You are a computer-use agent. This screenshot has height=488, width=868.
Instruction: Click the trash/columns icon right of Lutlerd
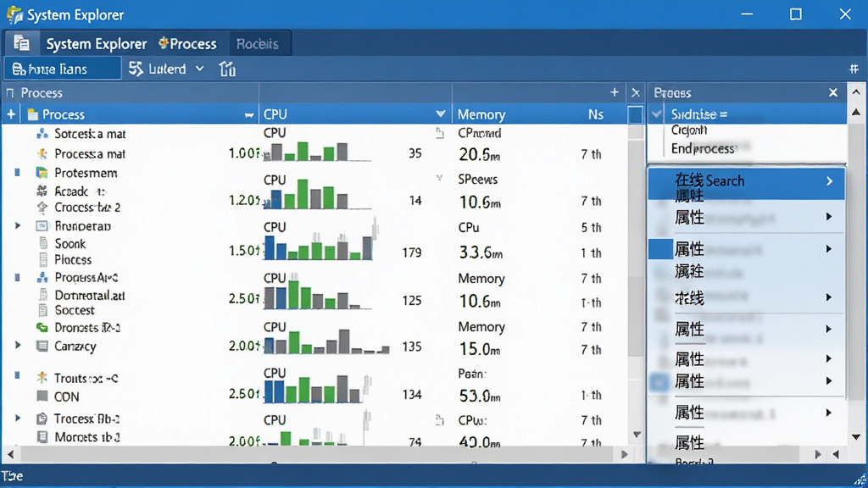pos(227,69)
